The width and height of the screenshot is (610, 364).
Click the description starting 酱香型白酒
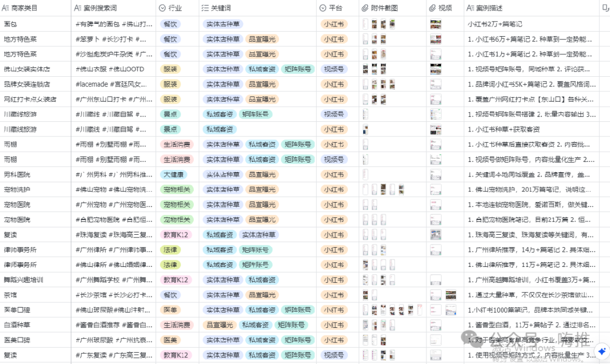point(531,325)
